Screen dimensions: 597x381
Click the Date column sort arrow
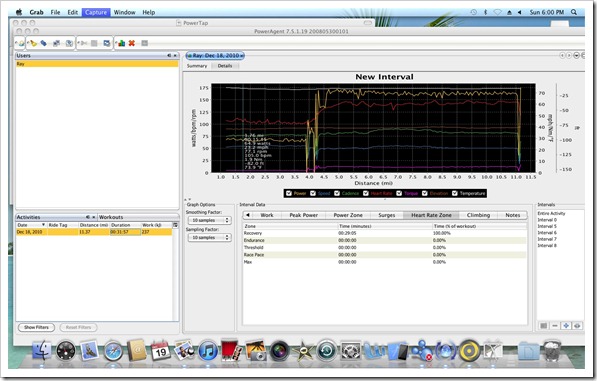(43, 225)
